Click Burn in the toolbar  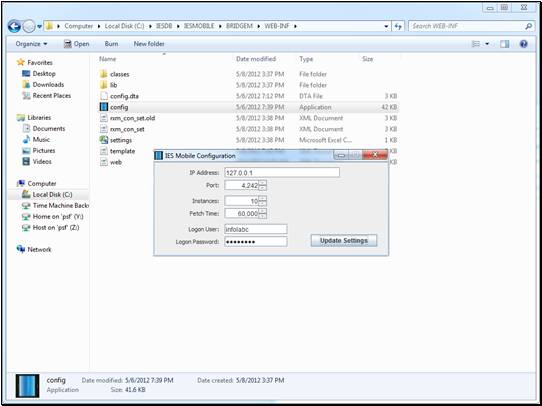click(x=111, y=44)
